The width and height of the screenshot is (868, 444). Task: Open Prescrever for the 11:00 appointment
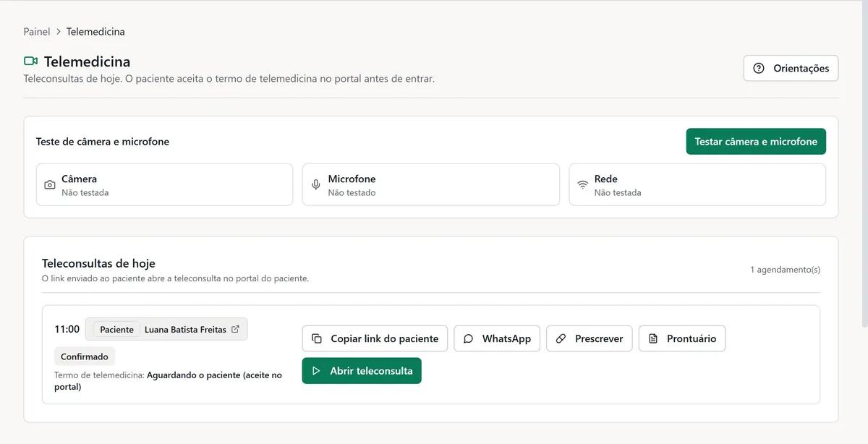click(590, 338)
